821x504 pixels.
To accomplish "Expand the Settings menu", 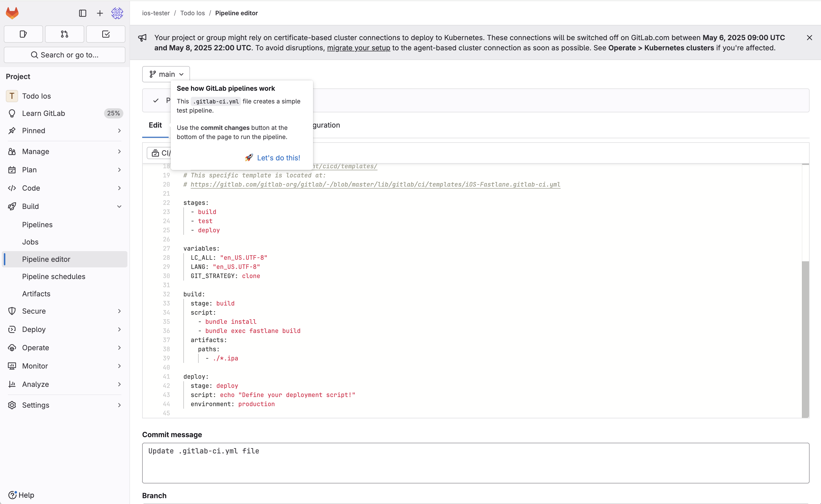I will pos(64,405).
